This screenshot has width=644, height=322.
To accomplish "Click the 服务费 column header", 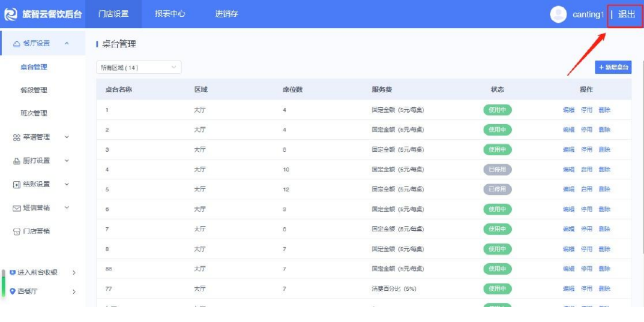I will pos(382,89).
